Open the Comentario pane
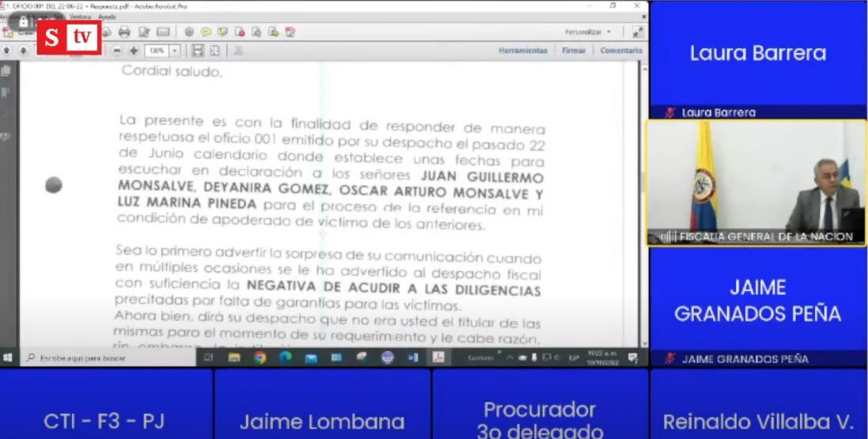The image size is (868, 439). 621,51
